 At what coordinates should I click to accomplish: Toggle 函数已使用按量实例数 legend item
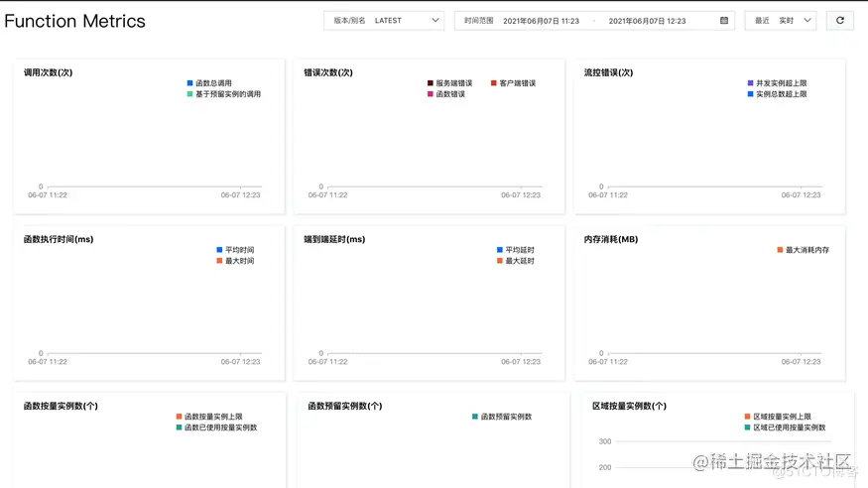[x=216, y=427]
